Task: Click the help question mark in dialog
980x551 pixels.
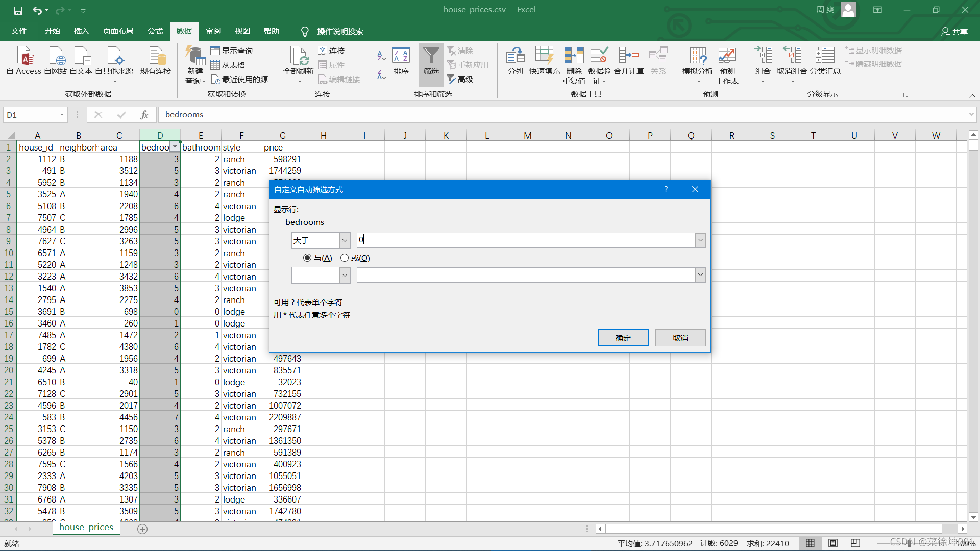Action: pos(666,189)
